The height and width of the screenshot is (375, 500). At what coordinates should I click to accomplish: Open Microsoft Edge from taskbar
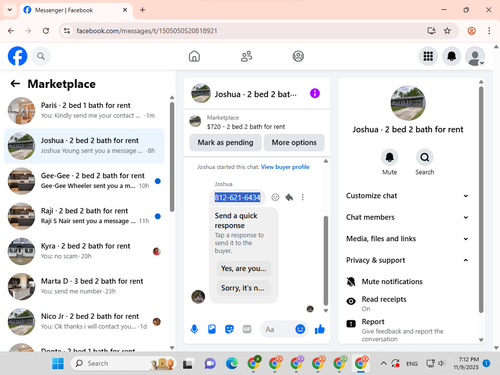point(232,363)
